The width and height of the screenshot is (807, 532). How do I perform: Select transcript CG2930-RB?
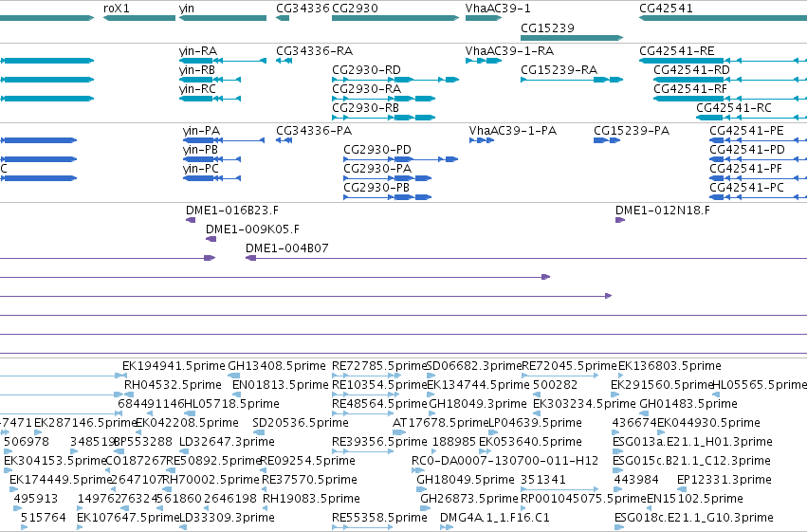point(365,108)
